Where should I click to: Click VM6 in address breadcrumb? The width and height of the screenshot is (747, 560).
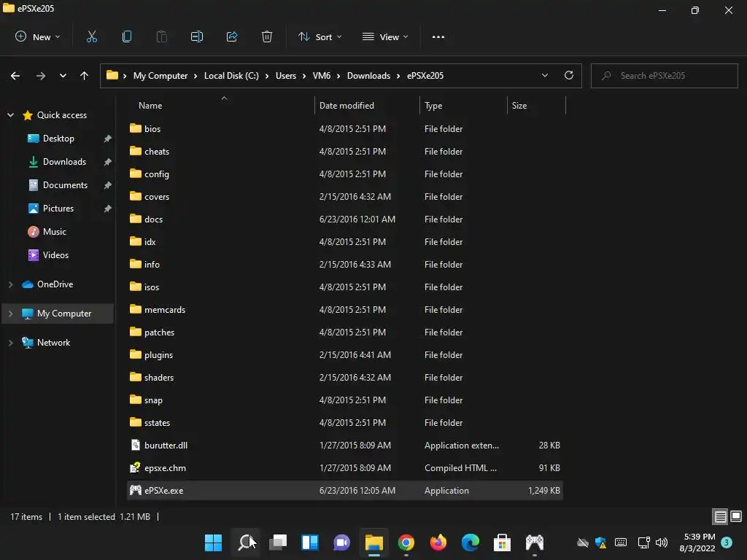(x=322, y=76)
